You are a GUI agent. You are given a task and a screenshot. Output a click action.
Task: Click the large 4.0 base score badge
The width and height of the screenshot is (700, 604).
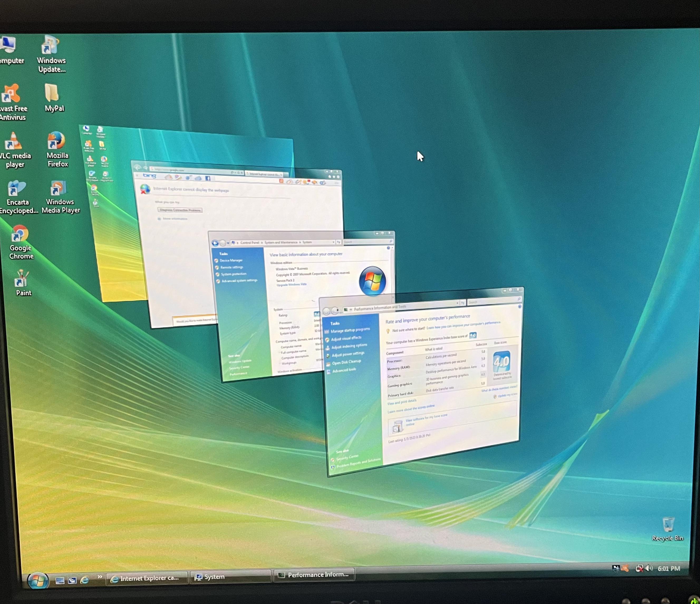coord(501,362)
